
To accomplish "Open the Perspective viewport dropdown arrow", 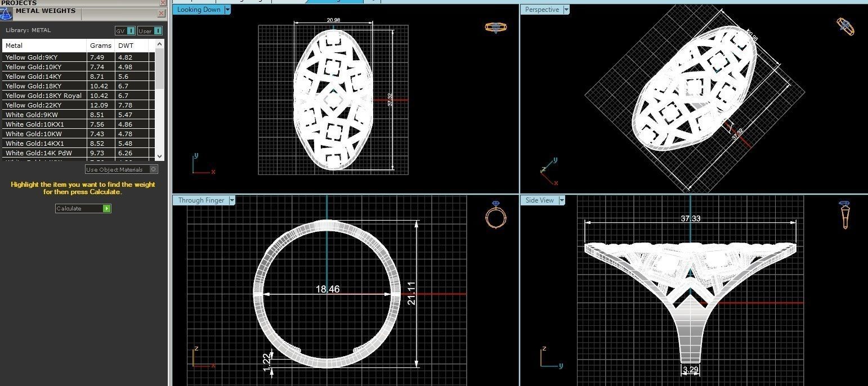I will click(x=566, y=10).
